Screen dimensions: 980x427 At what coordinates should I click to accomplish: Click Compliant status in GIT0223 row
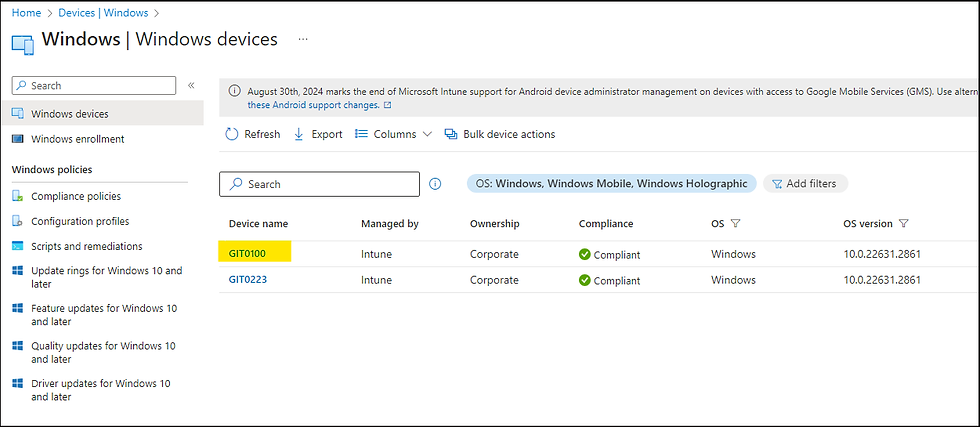tap(609, 280)
